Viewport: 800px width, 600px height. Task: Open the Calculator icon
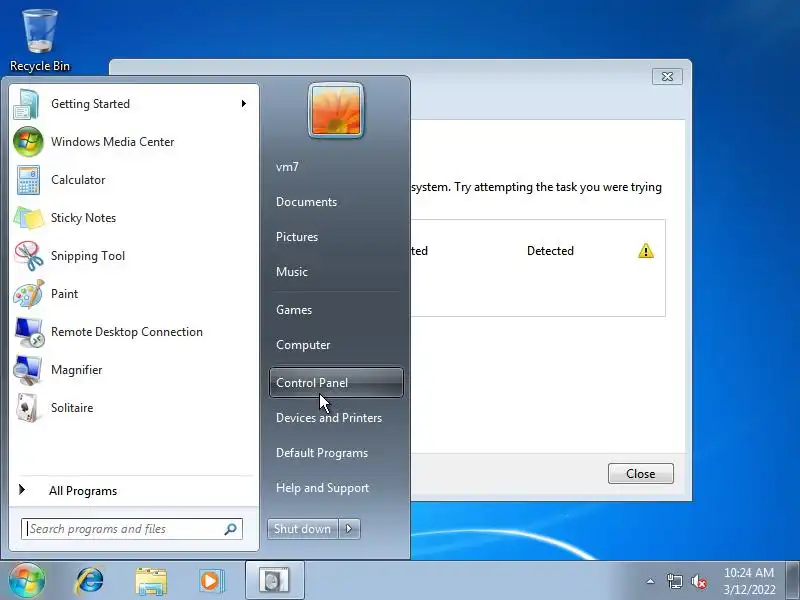pos(28,180)
